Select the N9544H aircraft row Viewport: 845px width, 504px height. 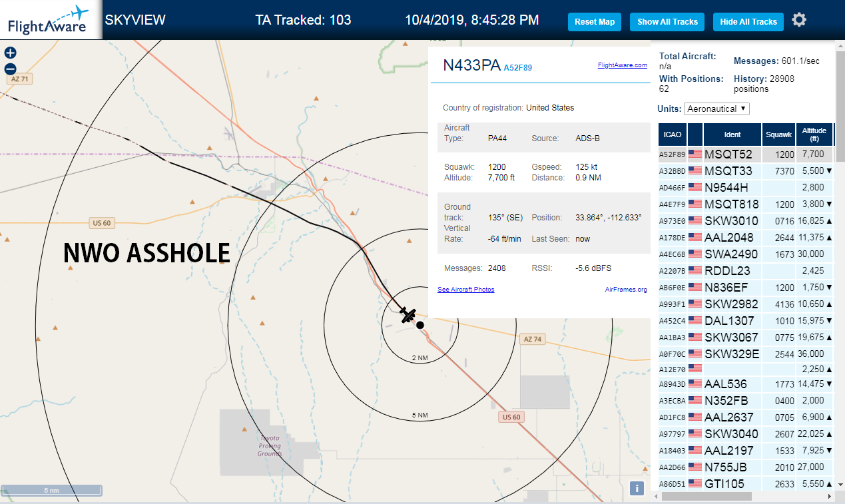click(745, 188)
